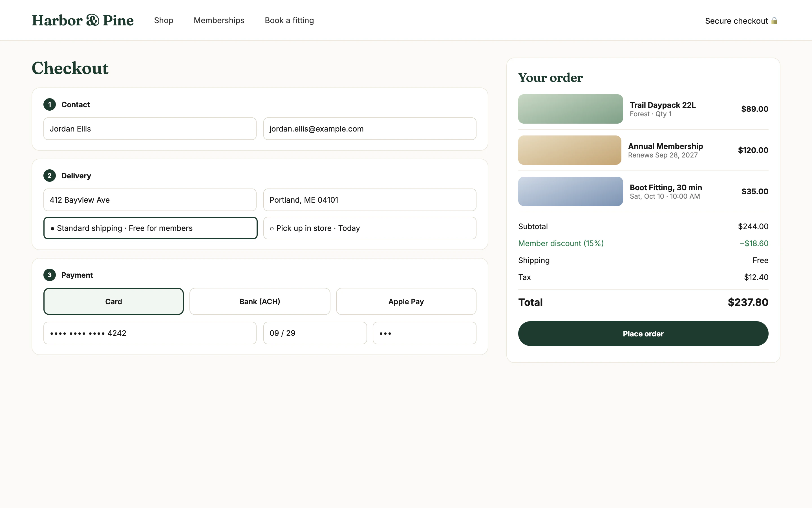Screen dimensions: 812x508
Task: Select Standard shipping free for members
Action: (150, 228)
